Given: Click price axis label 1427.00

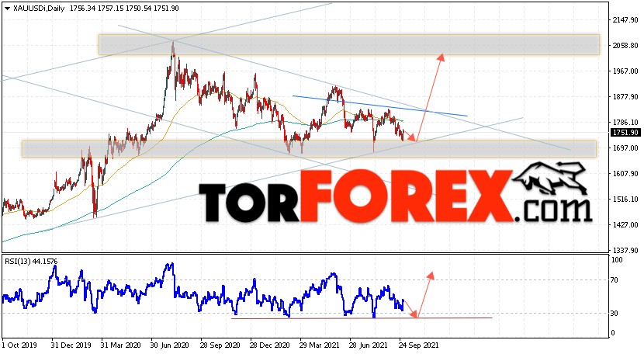Looking at the screenshot, I should (x=625, y=225).
